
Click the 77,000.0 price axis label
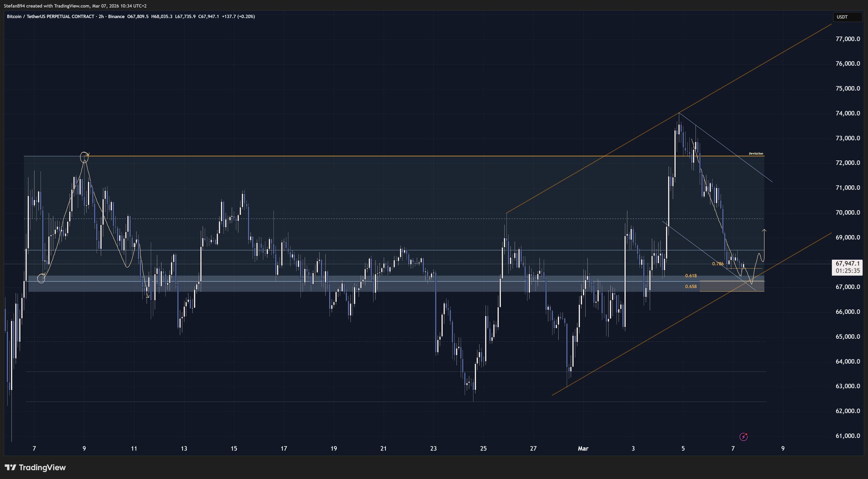[x=847, y=39]
